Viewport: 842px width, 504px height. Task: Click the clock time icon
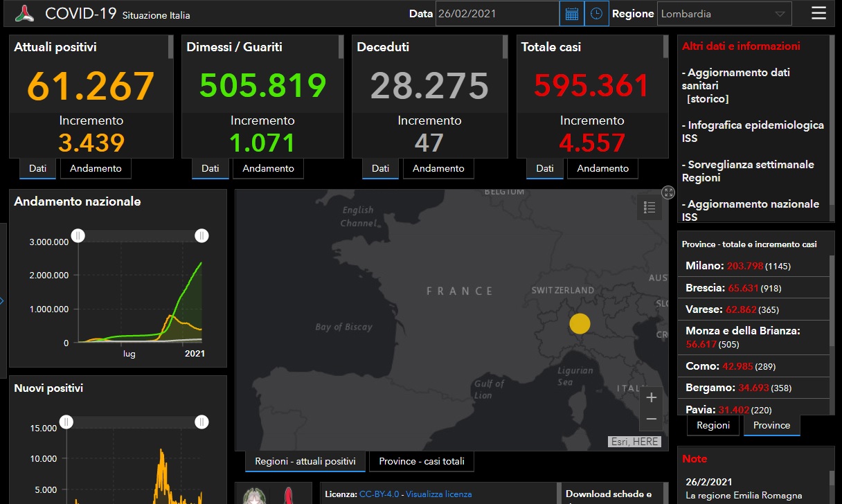click(x=597, y=14)
